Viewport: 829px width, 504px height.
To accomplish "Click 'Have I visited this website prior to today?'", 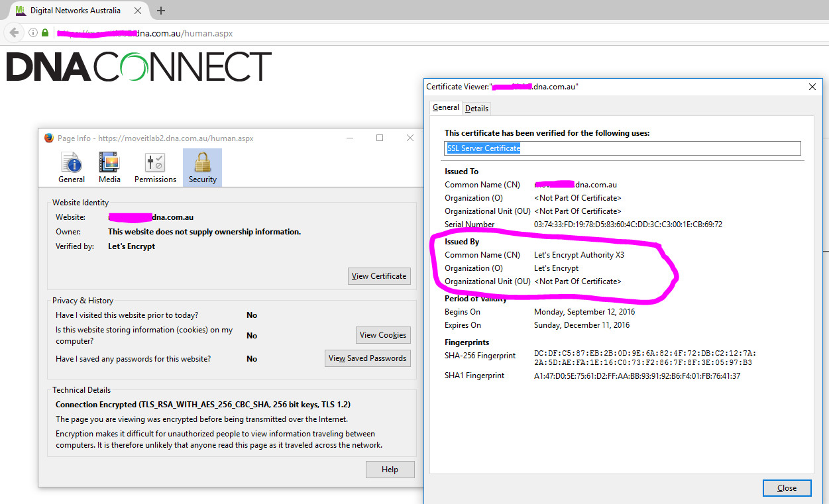I will pyautogui.click(x=127, y=315).
